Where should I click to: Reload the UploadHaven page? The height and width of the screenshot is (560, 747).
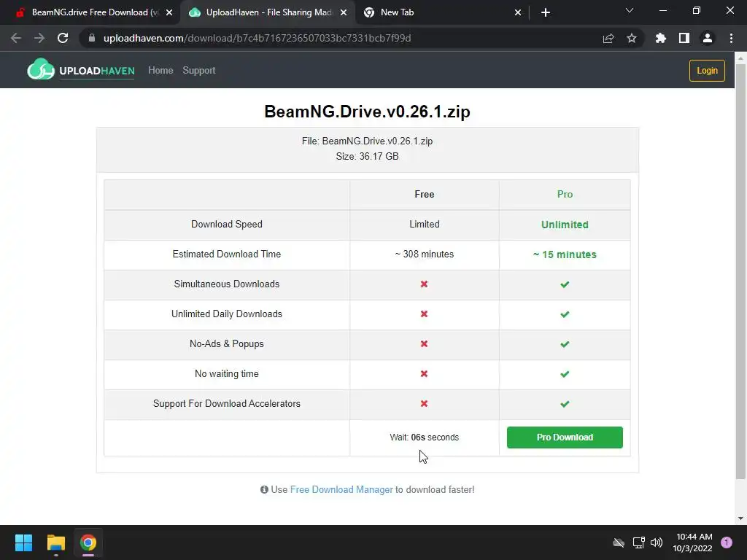[63, 38]
